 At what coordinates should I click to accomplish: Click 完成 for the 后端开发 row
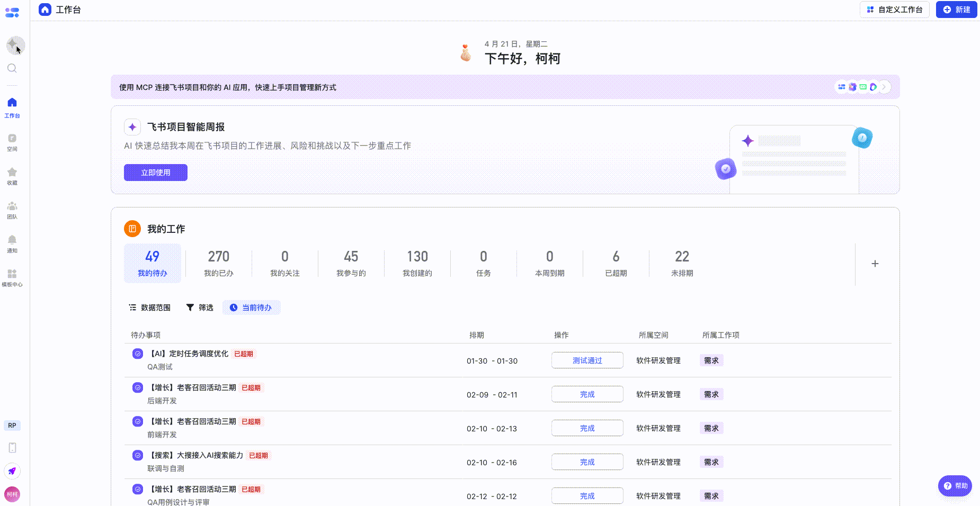pyautogui.click(x=587, y=394)
